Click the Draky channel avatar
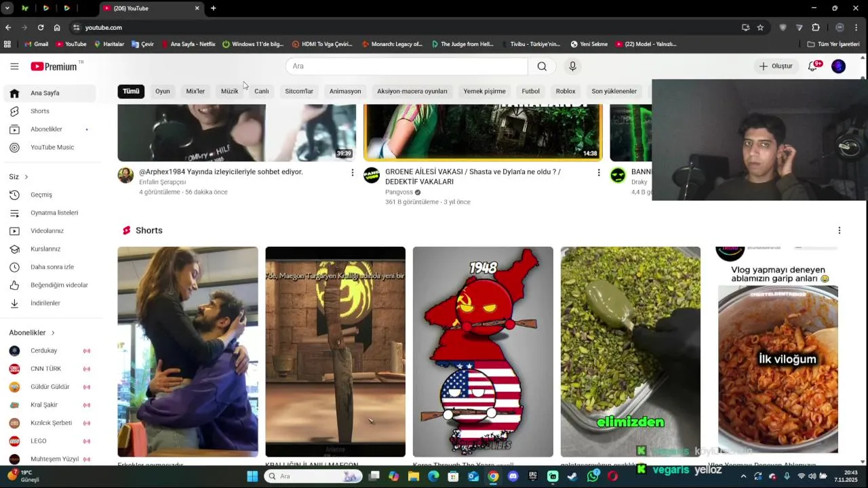The height and width of the screenshot is (488, 868). (618, 176)
